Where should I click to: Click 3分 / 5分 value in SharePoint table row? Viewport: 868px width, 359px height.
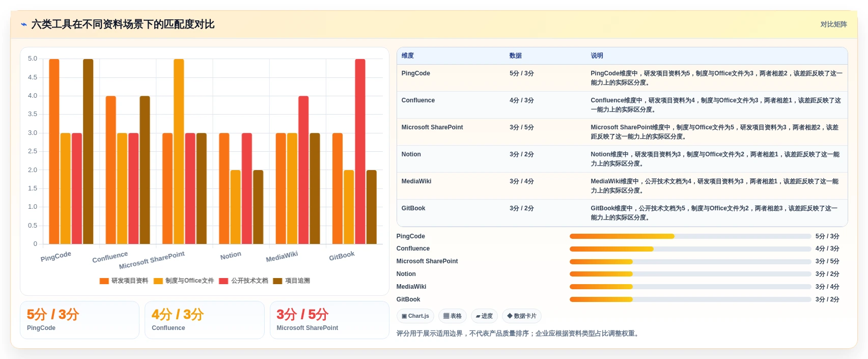tap(521, 127)
